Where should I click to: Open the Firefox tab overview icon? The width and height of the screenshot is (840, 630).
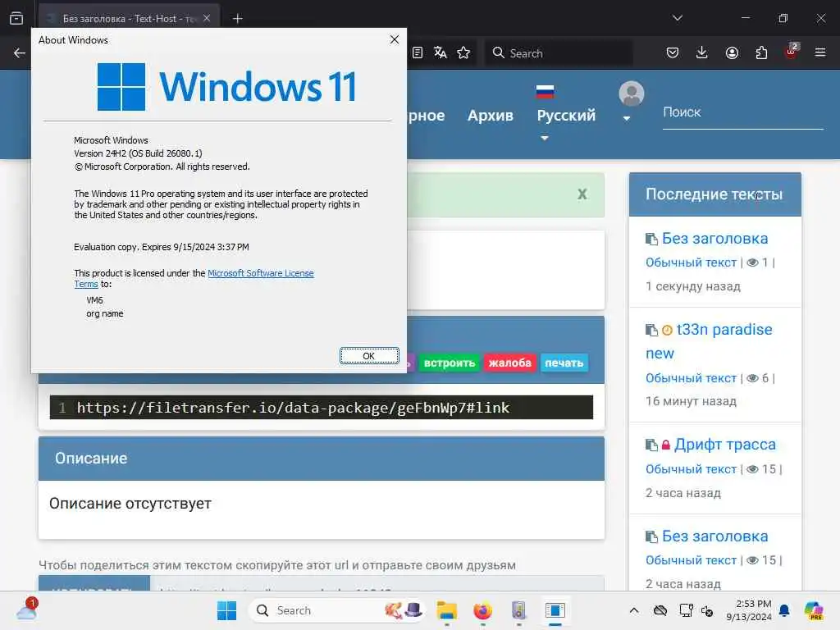tap(16, 18)
